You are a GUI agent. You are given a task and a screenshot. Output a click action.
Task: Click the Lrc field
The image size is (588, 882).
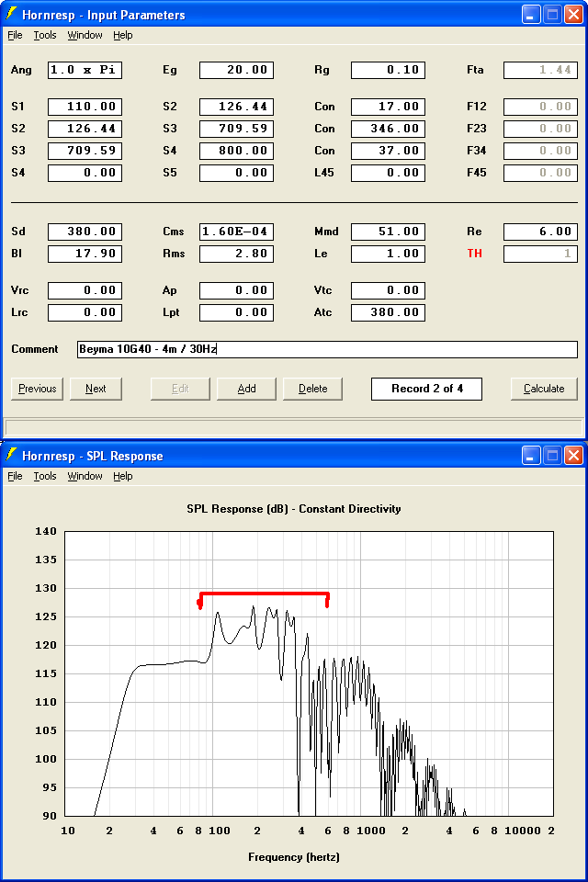(85, 312)
